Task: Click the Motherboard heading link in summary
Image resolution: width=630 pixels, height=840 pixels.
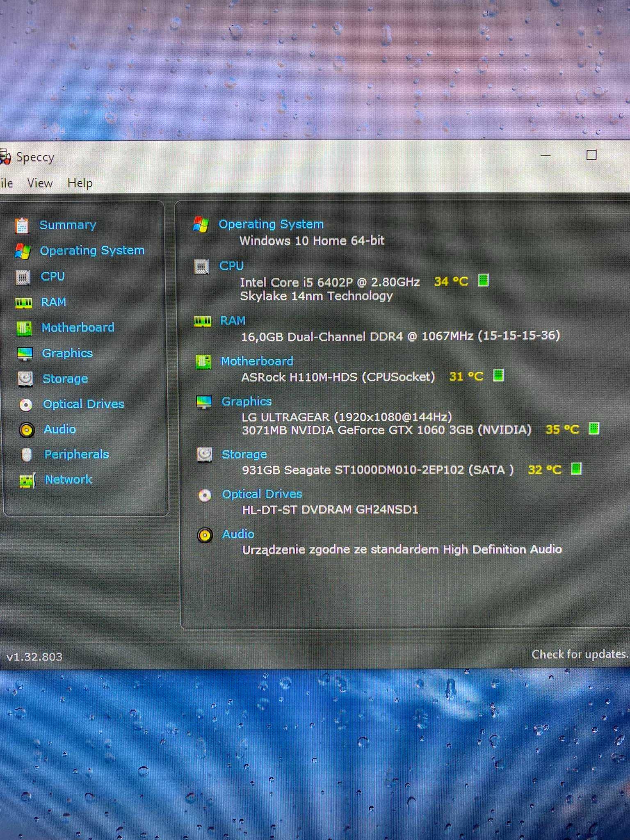Action: 257,361
